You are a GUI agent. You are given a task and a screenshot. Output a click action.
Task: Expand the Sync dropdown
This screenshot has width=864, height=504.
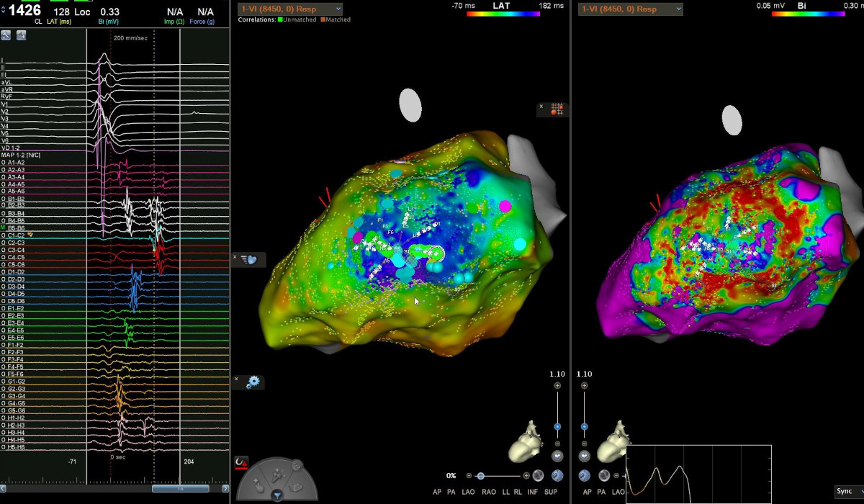click(x=850, y=490)
